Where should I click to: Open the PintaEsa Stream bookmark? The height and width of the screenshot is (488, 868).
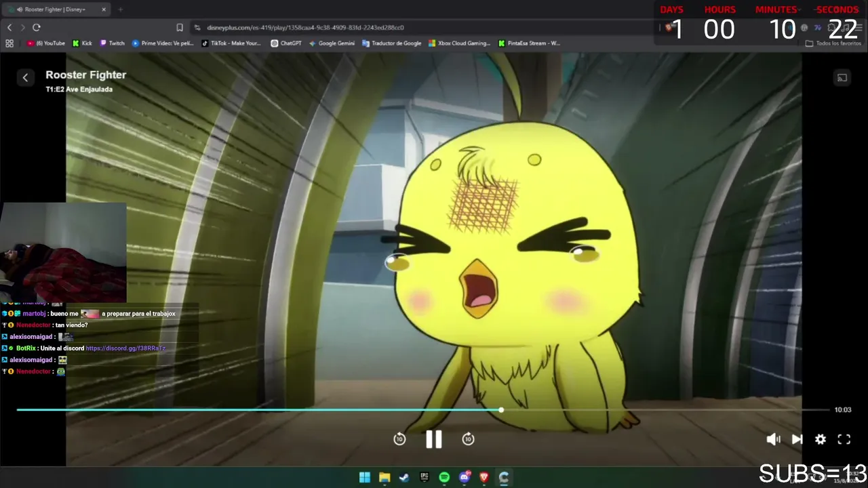[x=529, y=43]
